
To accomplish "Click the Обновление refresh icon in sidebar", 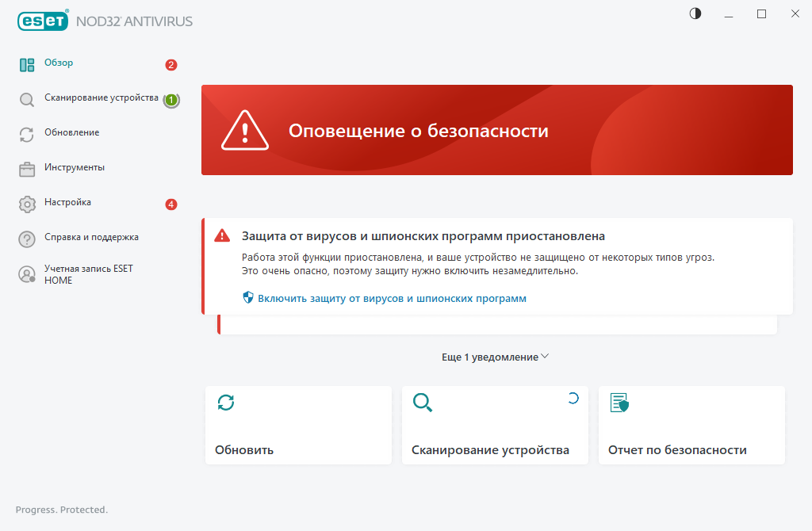I will pos(27,135).
